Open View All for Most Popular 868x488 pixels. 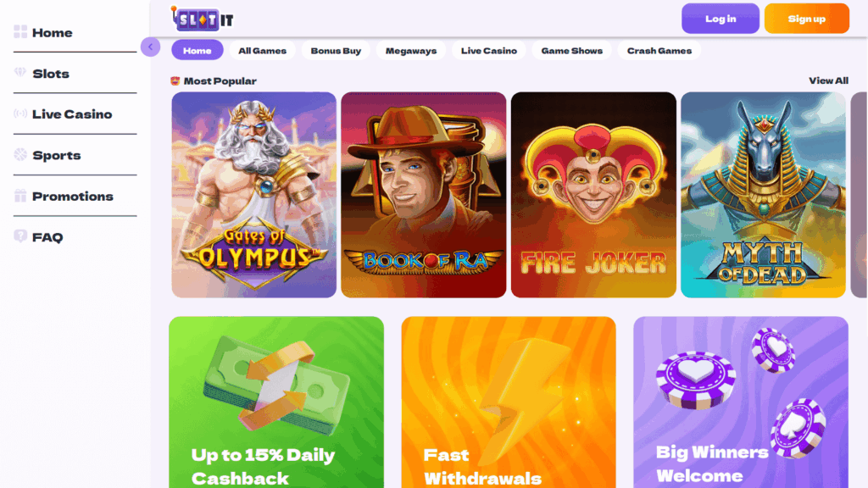tap(828, 80)
